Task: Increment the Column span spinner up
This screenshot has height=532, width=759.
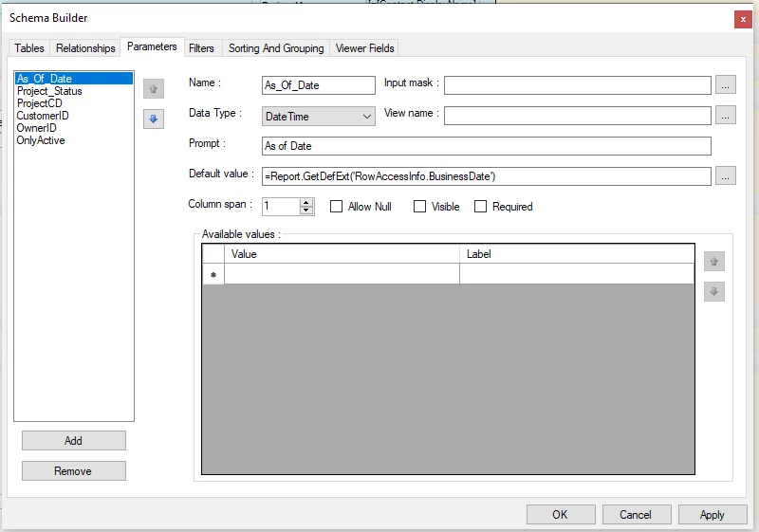Action: 305,203
